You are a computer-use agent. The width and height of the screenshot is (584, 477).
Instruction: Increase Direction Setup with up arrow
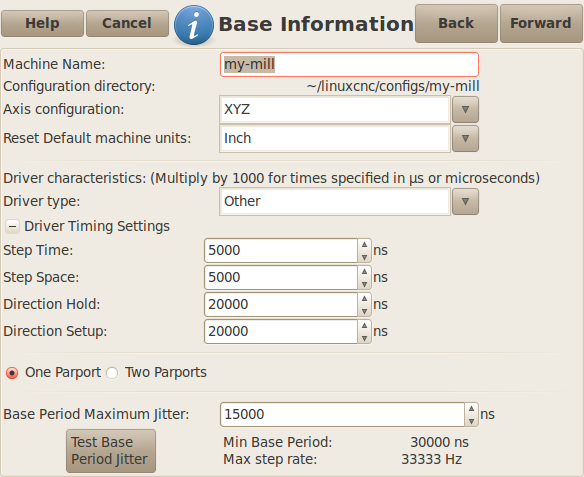[x=364, y=325]
